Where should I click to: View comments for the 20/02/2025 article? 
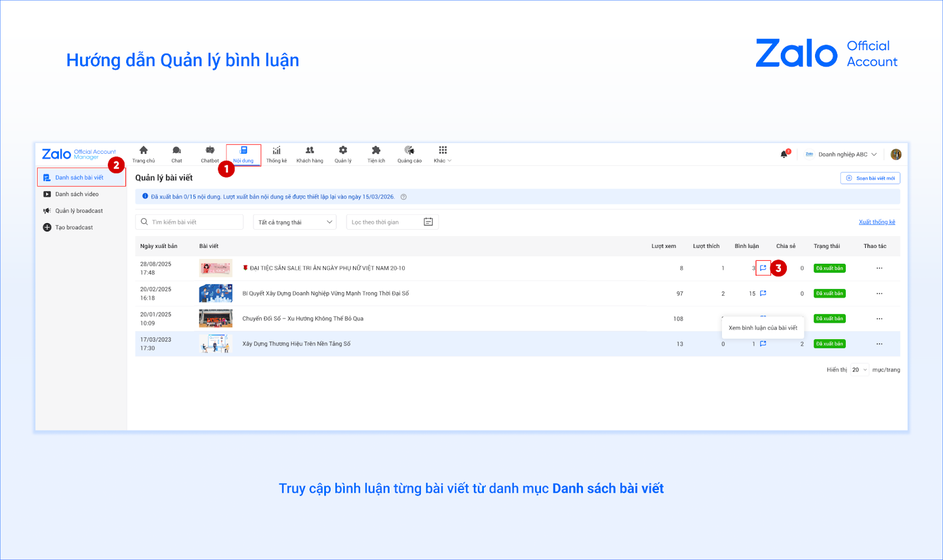click(x=763, y=293)
